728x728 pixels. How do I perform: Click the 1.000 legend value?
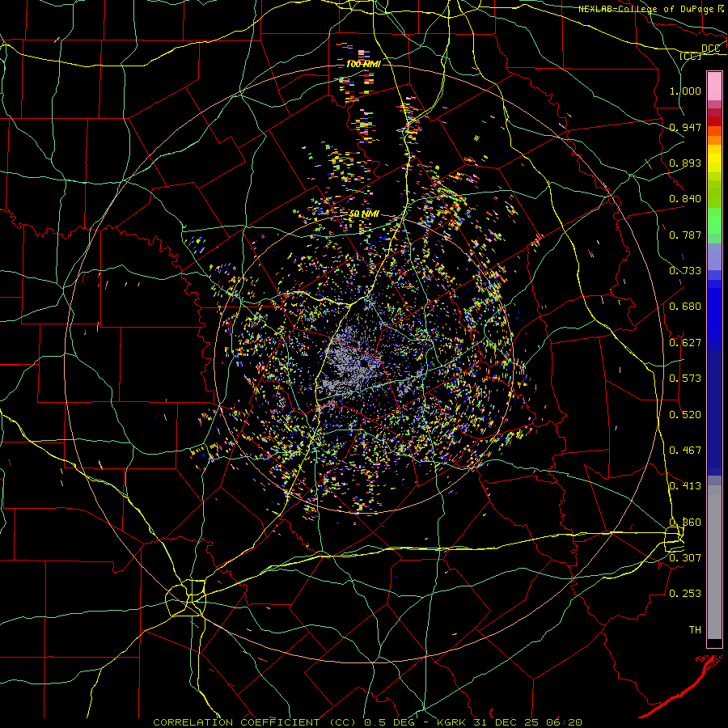click(685, 91)
